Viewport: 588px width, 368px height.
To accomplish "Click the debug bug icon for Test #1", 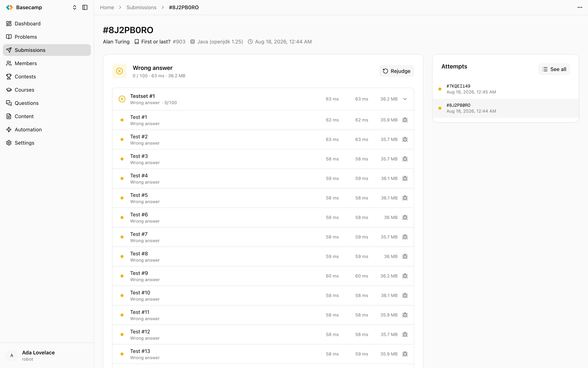I will (405, 120).
